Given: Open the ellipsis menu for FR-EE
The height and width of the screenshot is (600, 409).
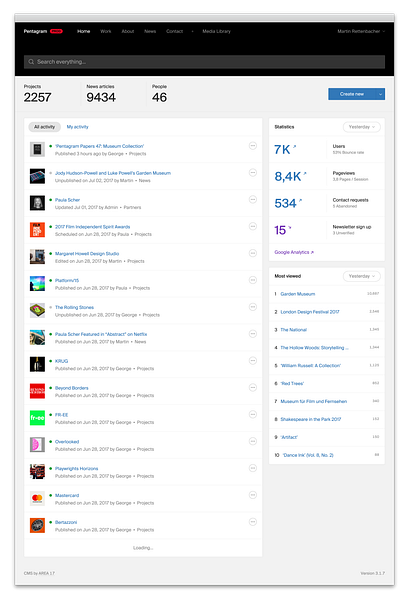Looking at the screenshot, I should pos(253,414).
